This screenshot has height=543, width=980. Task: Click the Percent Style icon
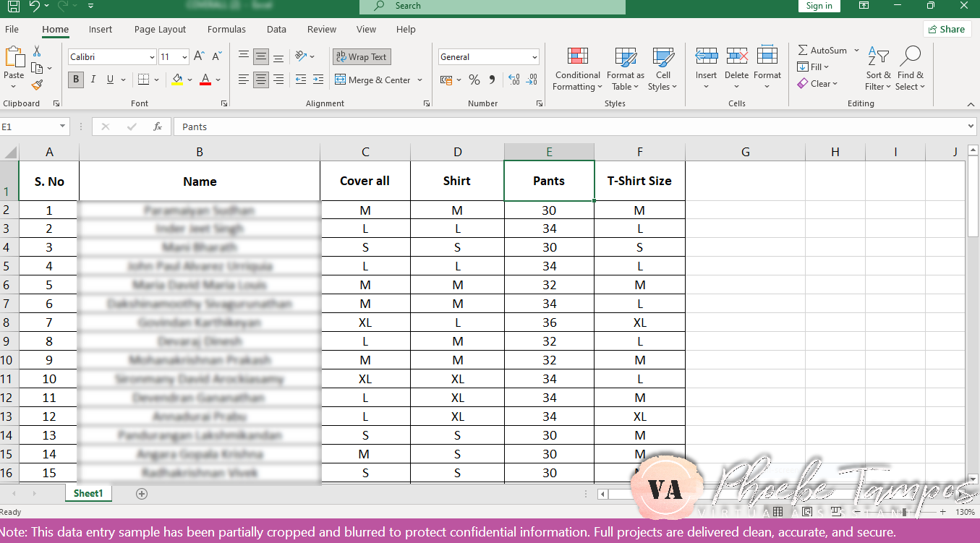[x=474, y=80]
